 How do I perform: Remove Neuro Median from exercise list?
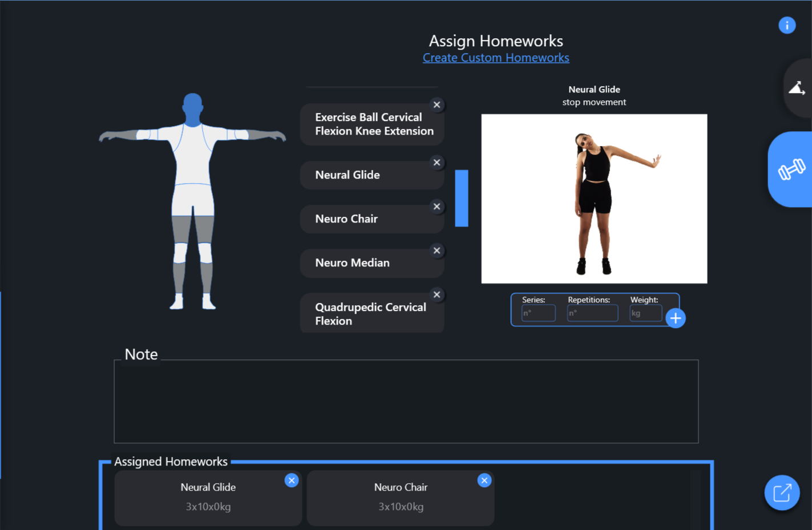click(437, 250)
